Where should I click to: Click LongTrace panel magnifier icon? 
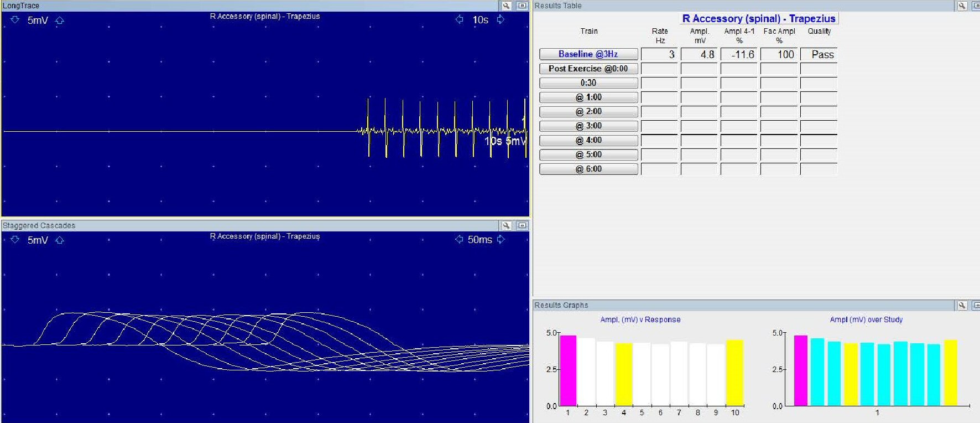click(x=506, y=6)
